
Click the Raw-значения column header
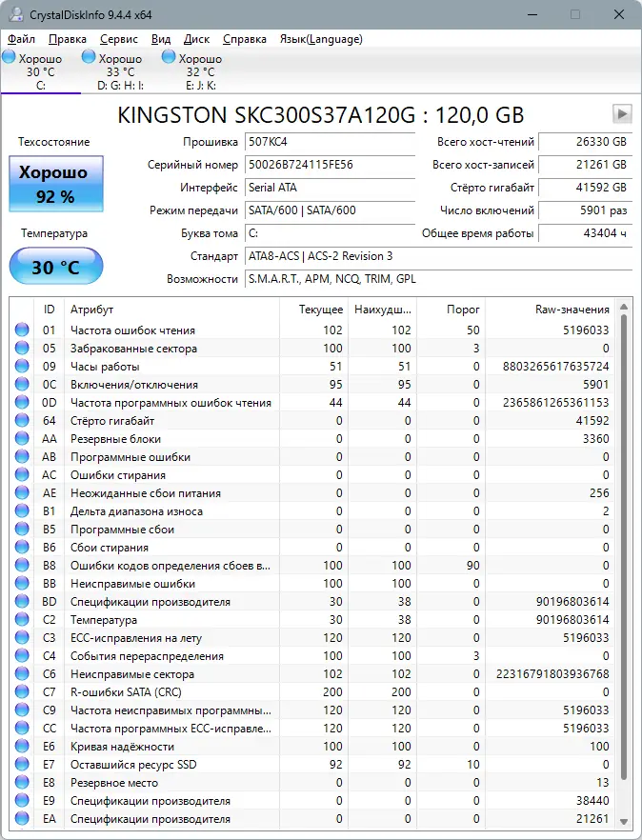tap(550, 310)
